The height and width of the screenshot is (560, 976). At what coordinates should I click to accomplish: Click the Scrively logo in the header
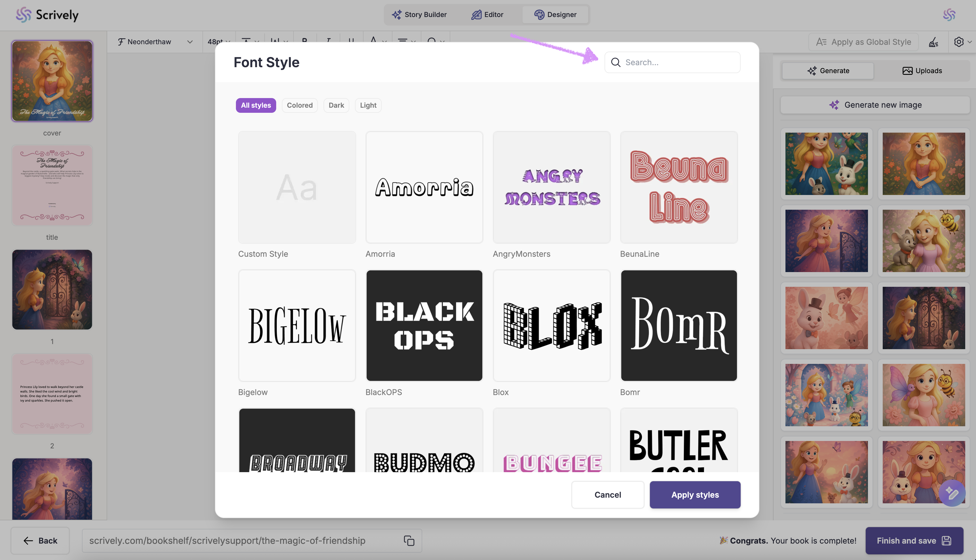(x=47, y=15)
